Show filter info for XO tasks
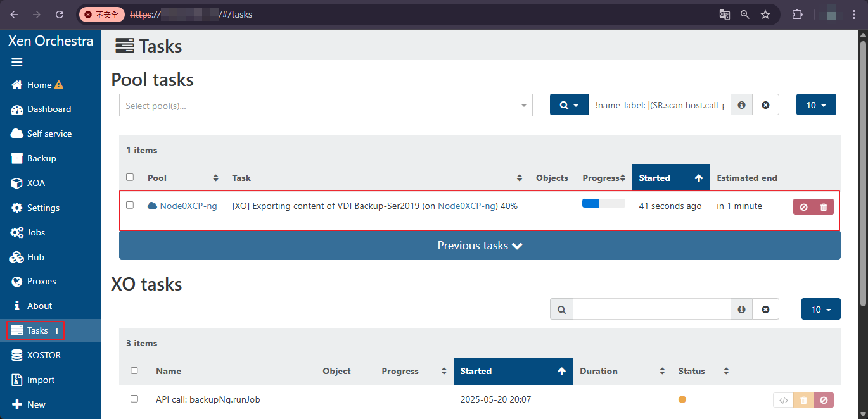 [x=741, y=310]
